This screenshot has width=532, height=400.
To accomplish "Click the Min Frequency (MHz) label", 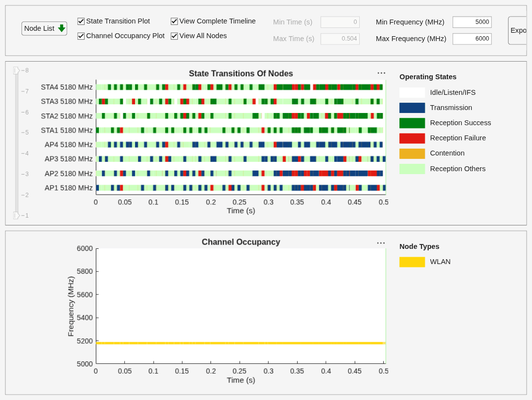I will click(x=410, y=22).
